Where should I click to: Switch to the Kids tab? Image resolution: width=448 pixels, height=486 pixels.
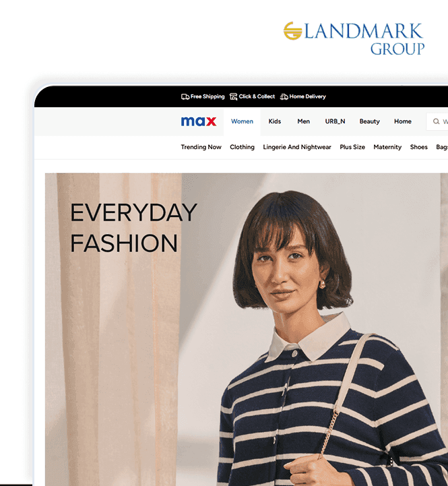(x=274, y=121)
